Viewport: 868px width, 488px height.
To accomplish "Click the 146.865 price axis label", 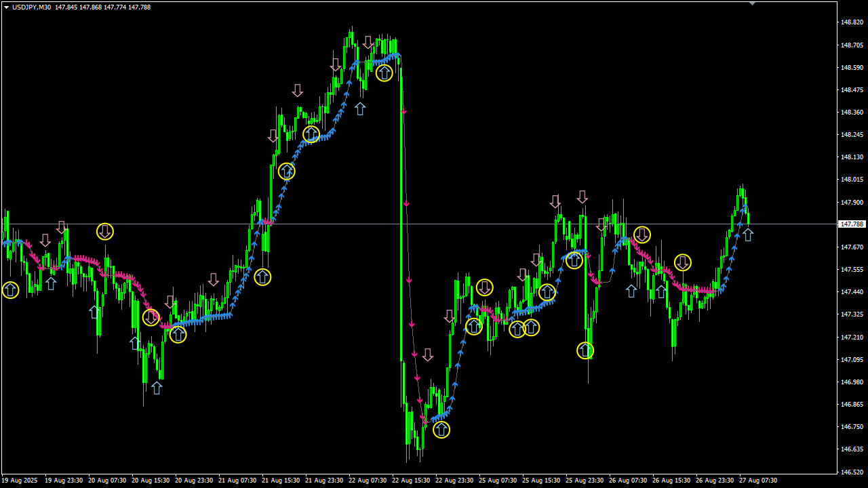I will pyautogui.click(x=851, y=405).
